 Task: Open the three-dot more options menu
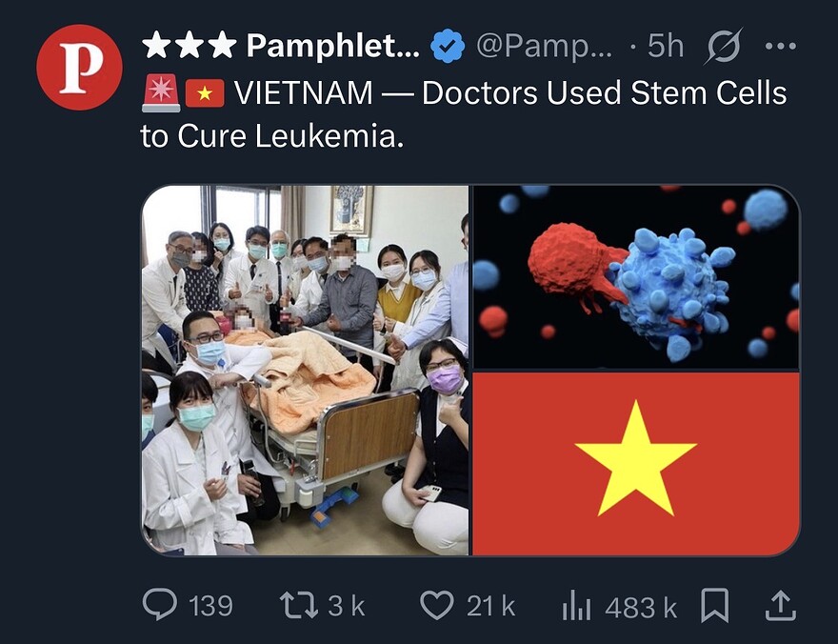(780, 47)
